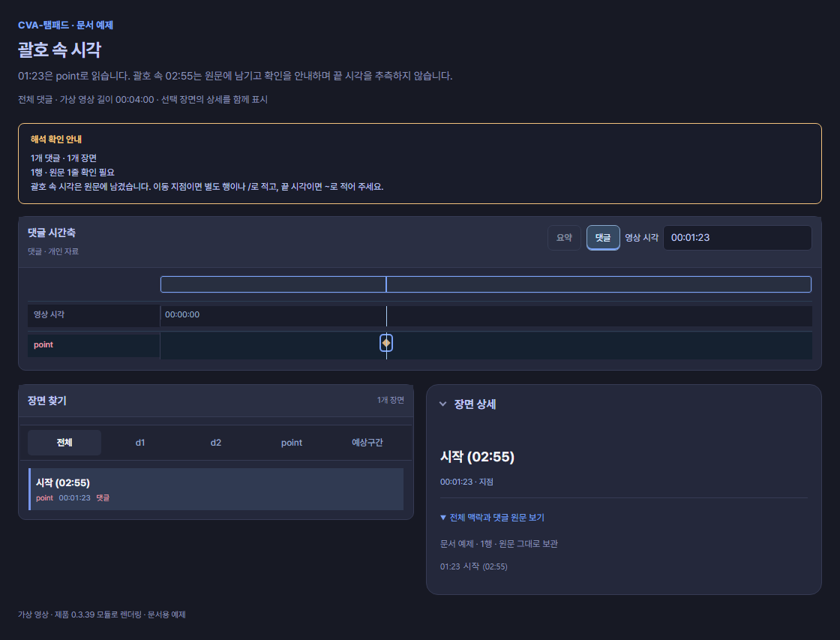This screenshot has height=640, width=840.
Task: Collapse the 장면 상세 panel chevron
Action: (x=443, y=404)
